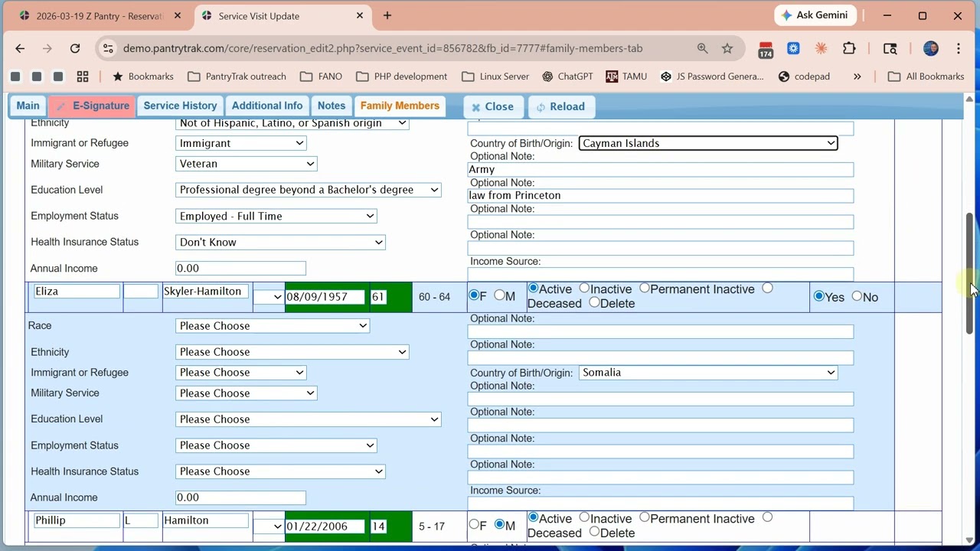Open the orange starburst extension icon
The height and width of the screenshot is (551, 980).
(x=821, y=48)
